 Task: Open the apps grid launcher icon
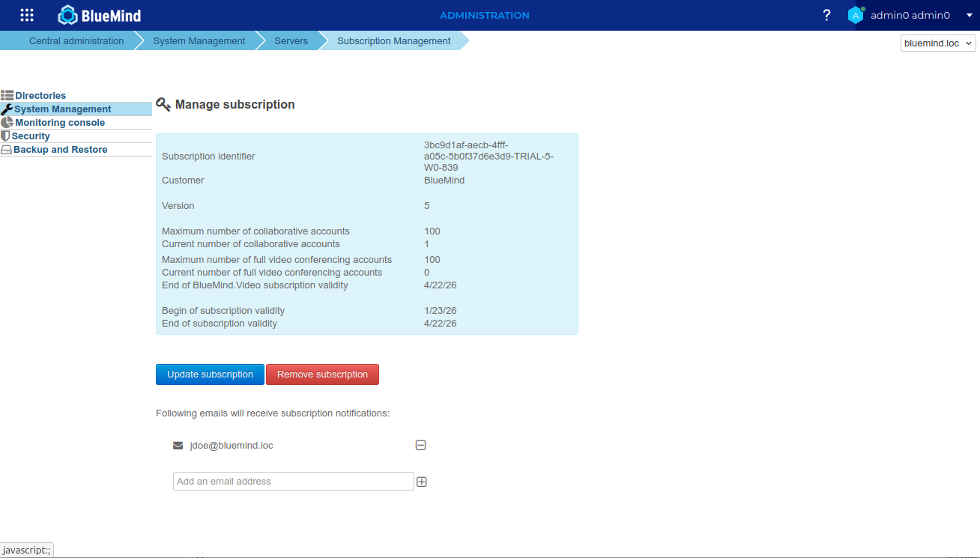click(x=27, y=15)
